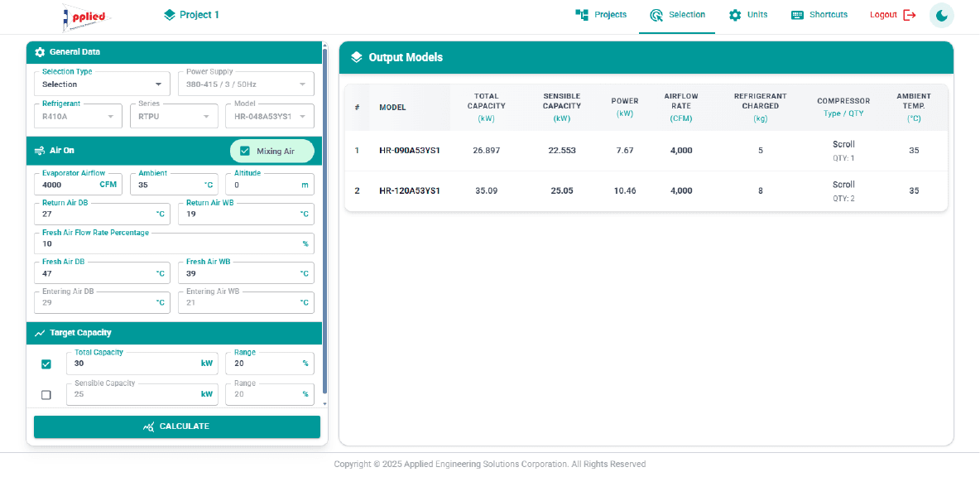The height and width of the screenshot is (477, 980).
Task: Click the CFM unit label in Evaporator Airflow
Action: 108,185
